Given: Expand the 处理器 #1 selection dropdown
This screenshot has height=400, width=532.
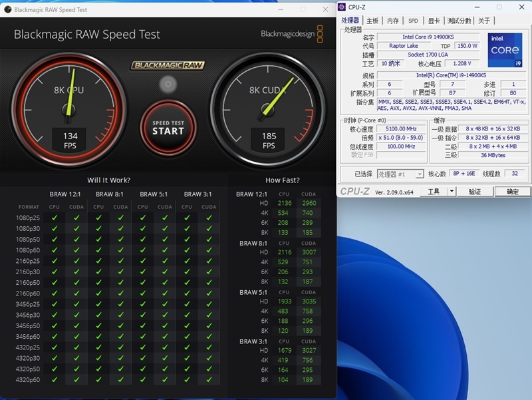Looking at the screenshot, I should [419, 174].
